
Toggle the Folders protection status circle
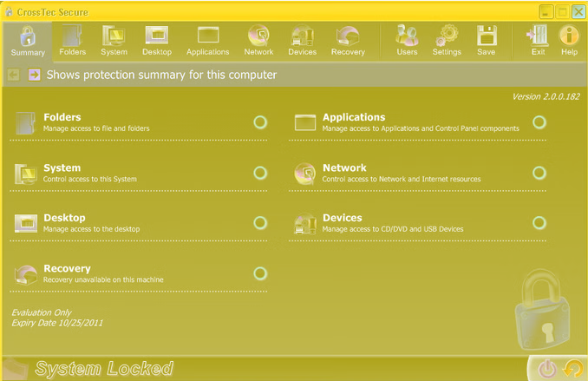260,122
